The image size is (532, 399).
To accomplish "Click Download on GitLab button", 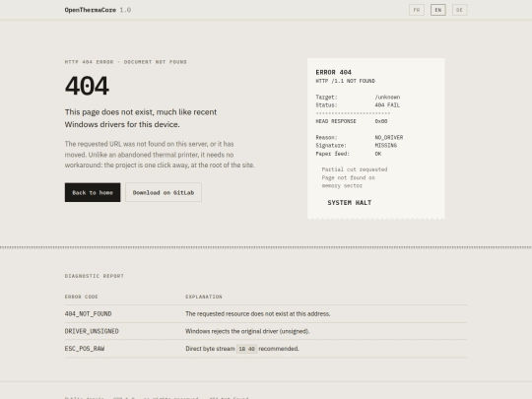I will [164, 192].
